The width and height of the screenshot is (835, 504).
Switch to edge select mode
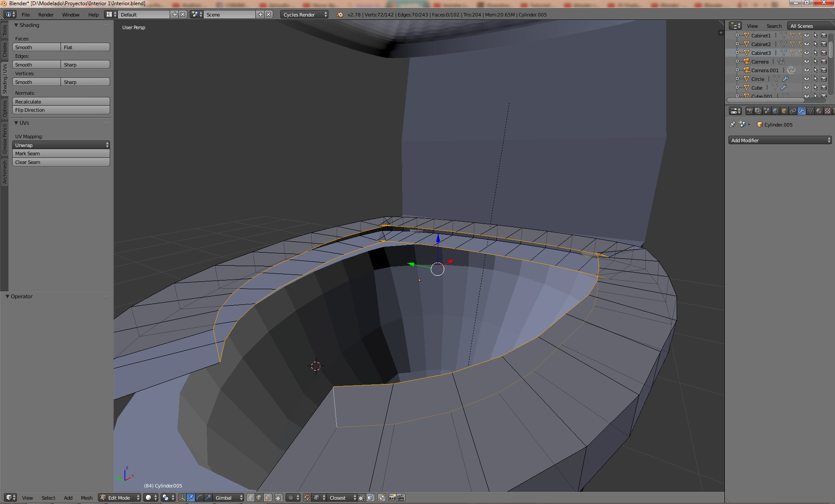pyautogui.click(x=259, y=497)
